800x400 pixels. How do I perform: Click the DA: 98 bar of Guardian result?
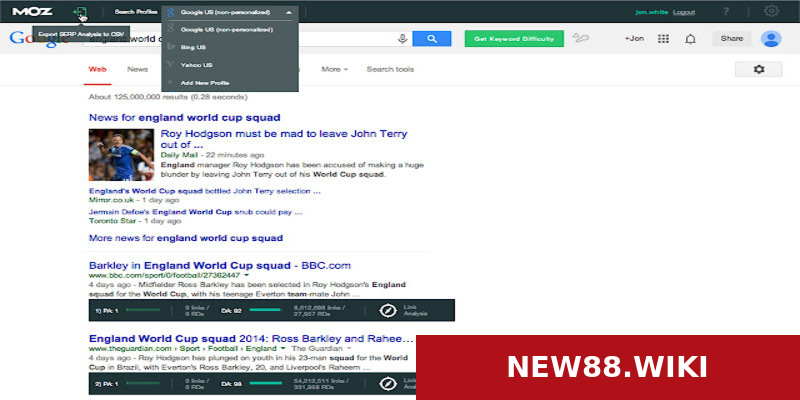[x=265, y=383]
